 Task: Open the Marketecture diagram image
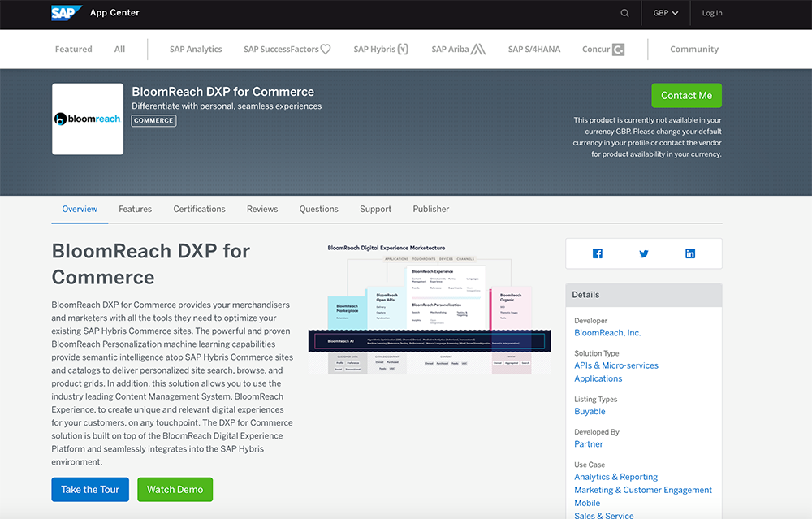[x=430, y=309]
